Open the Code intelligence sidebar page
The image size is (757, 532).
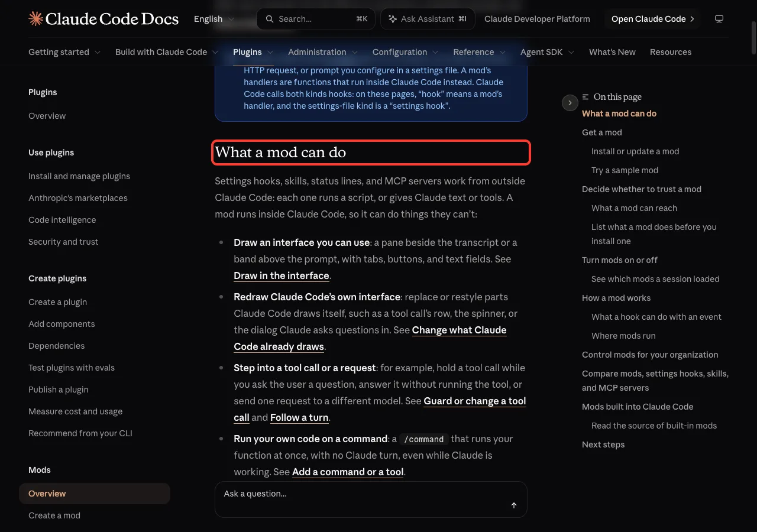(x=62, y=220)
